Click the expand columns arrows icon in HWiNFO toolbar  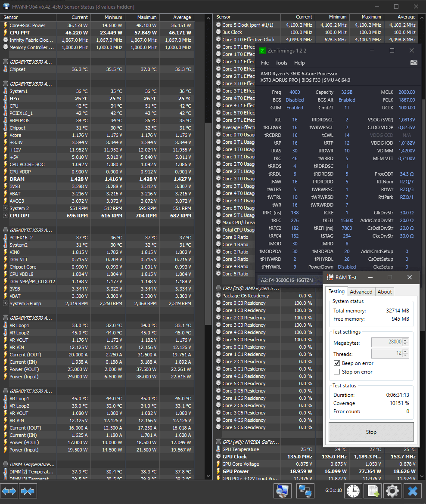click(x=9, y=491)
